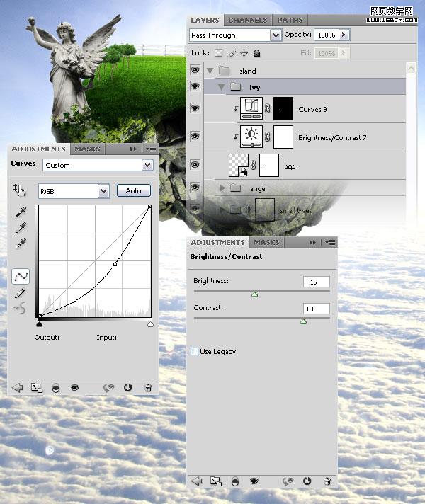This screenshot has height=504, width=425.
Task: Pick the white point eyedropper in Curves
Action: (x=21, y=244)
